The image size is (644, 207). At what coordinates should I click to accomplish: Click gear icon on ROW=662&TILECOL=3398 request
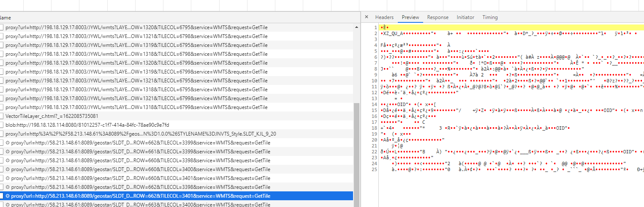tap(8, 187)
